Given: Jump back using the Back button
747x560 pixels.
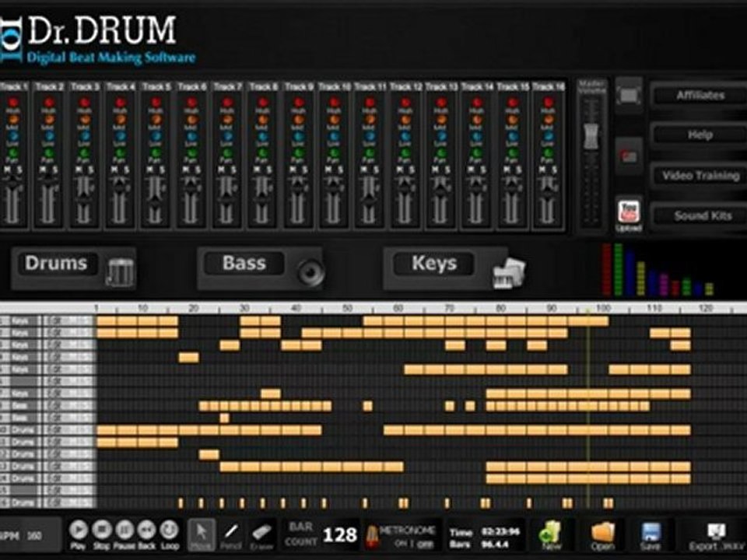Looking at the screenshot, I should 147,530.
